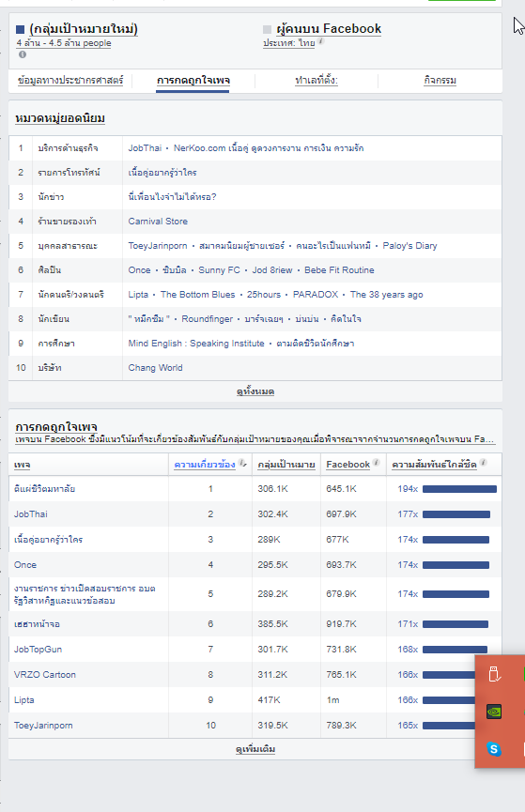
Task: Click info icon next to ประเทศ: ไทย
Action: (321, 41)
